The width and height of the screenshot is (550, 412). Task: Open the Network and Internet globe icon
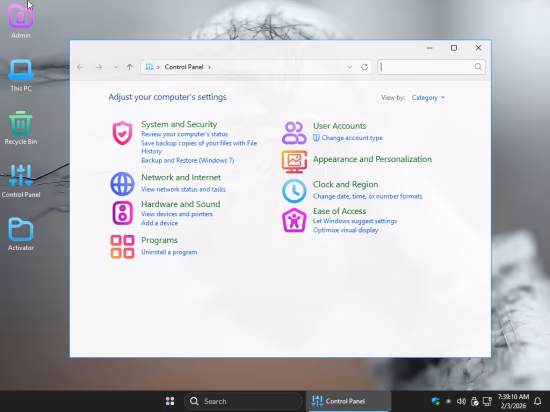coord(122,184)
